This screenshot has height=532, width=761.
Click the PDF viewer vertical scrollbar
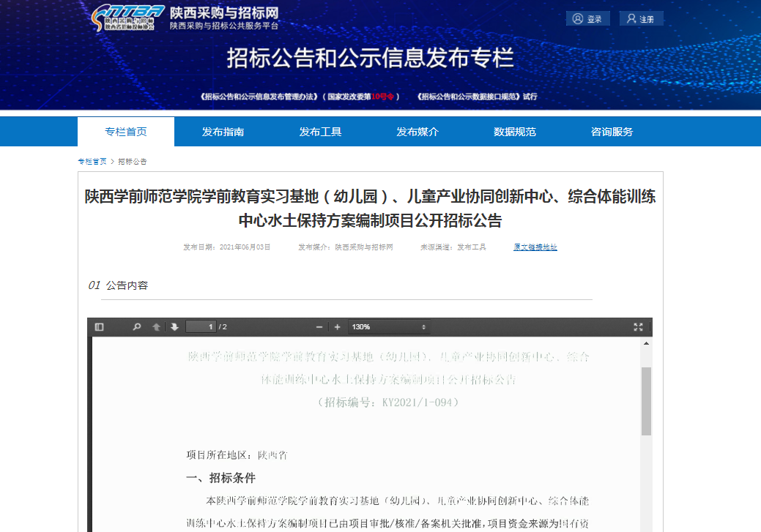coord(646,401)
